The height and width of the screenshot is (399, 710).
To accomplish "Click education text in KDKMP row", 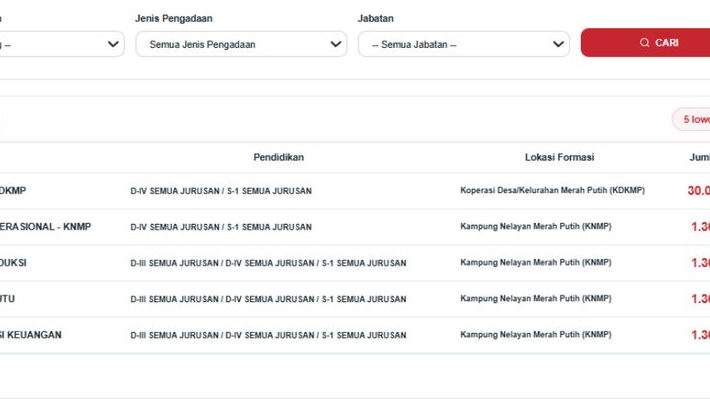I will tap(221, 191).
